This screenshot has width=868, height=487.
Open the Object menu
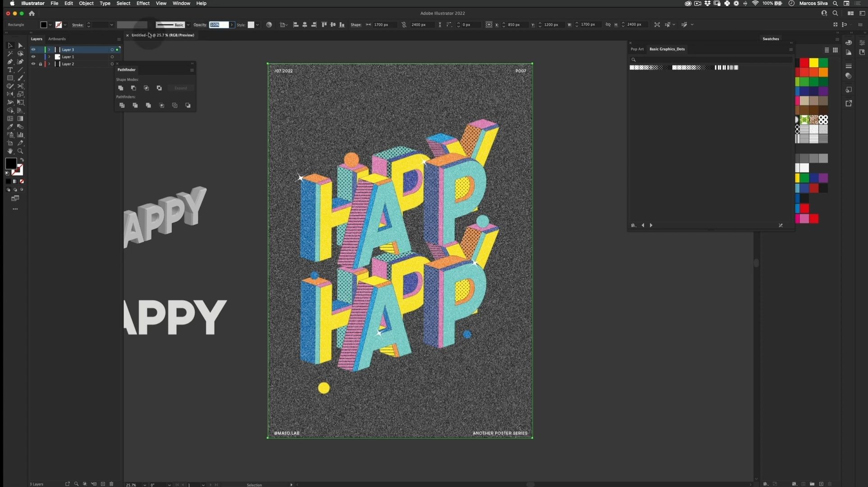(86, 3)
